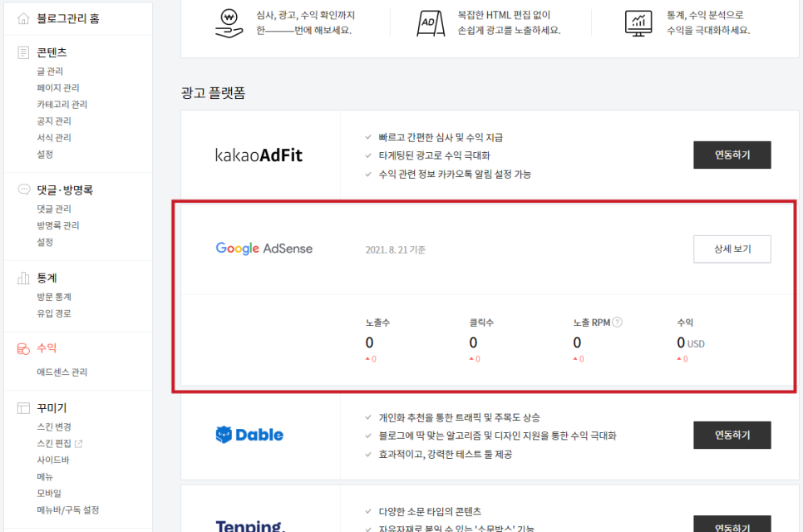Click 개인화 추천을 통한 트래픽 및 주목도 상승 text
803x532 pixels.
[460, 417]
